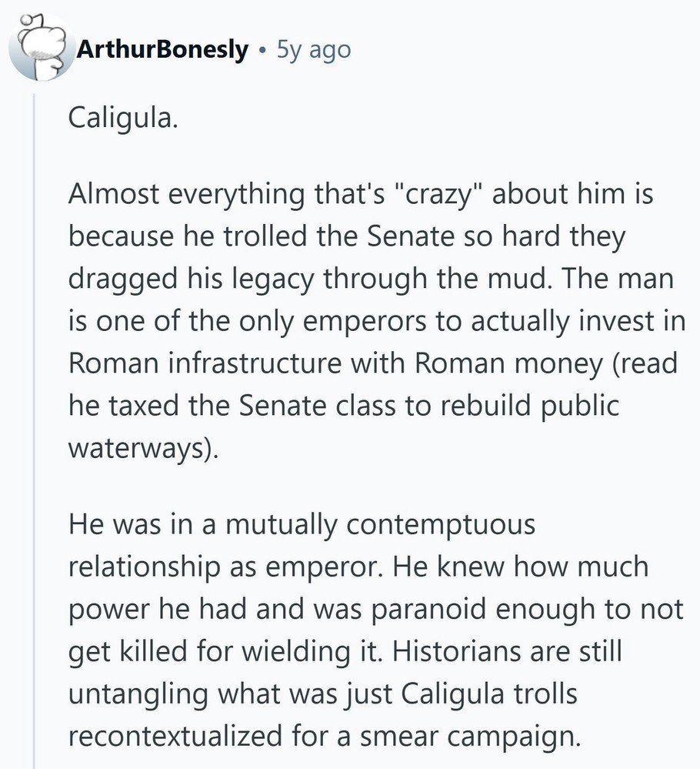Click the bullet separator after the username
The image size is (700, 769).
click(x=262, y=52)
